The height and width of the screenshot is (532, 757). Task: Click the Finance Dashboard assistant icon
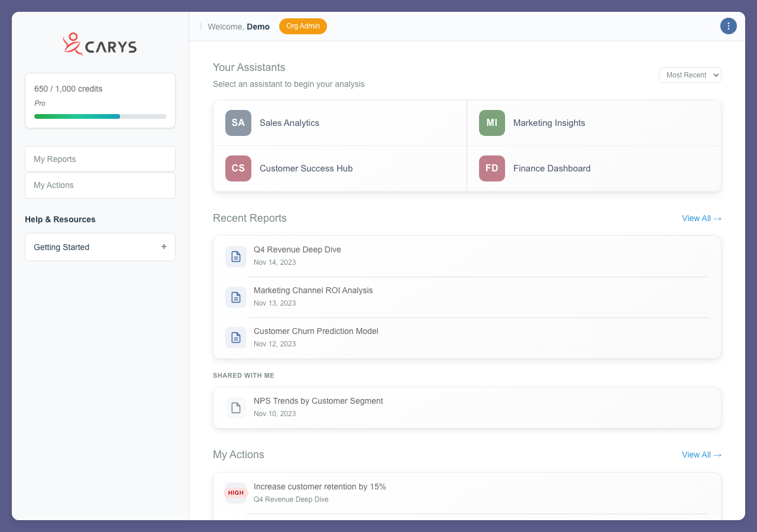point(491,168)
